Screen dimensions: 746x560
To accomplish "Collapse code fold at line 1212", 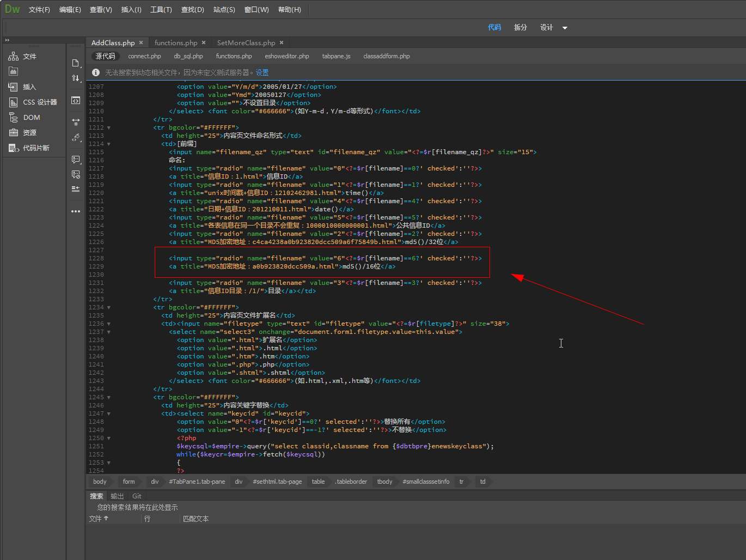I will pos(109,128).
